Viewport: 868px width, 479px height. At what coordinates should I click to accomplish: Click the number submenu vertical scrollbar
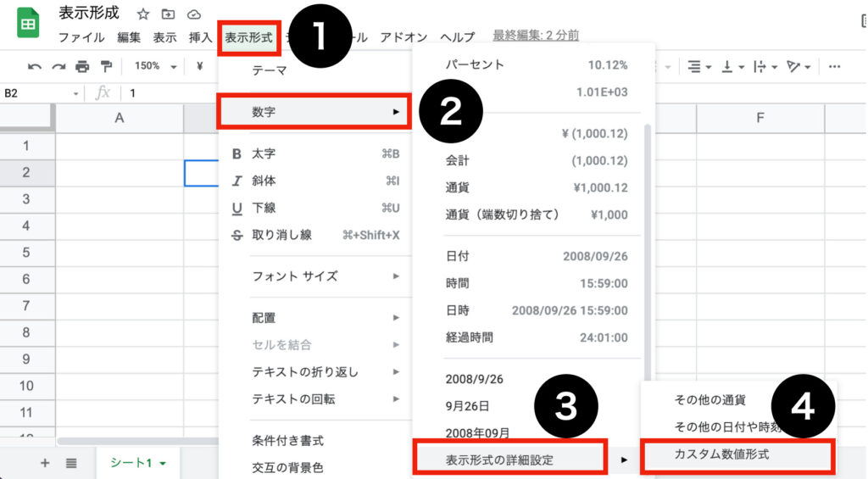point(647,252)
